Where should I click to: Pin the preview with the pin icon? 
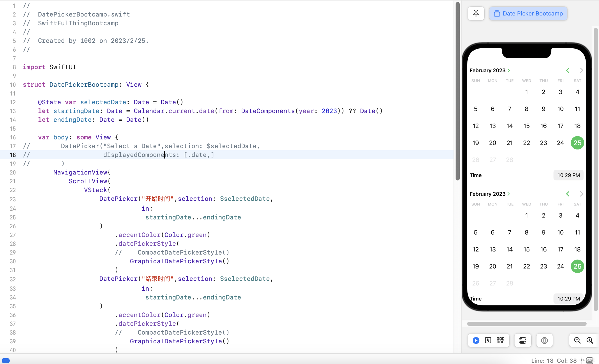[x=476, y=13]
